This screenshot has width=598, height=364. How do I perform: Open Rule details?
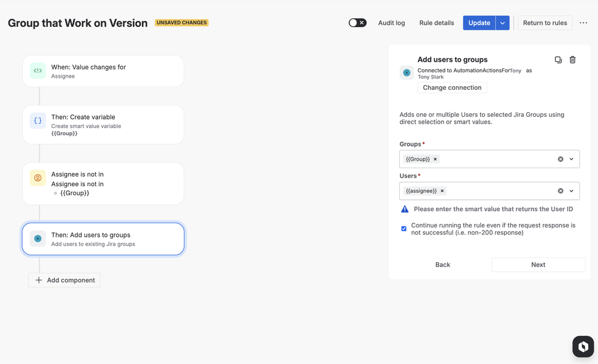436,23
